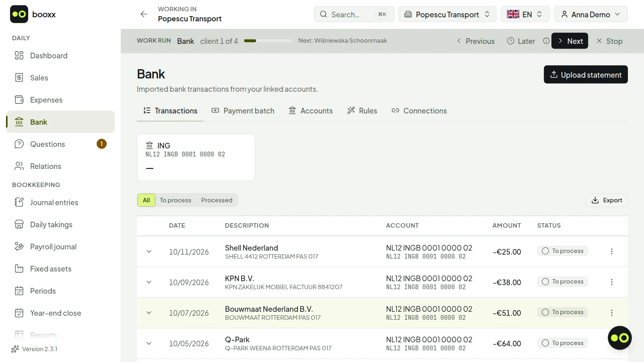Image resolution: width=644 pixels, height=362 pixels.
Task: Filter transactions by To process
Action: click(x=175, y=200)
